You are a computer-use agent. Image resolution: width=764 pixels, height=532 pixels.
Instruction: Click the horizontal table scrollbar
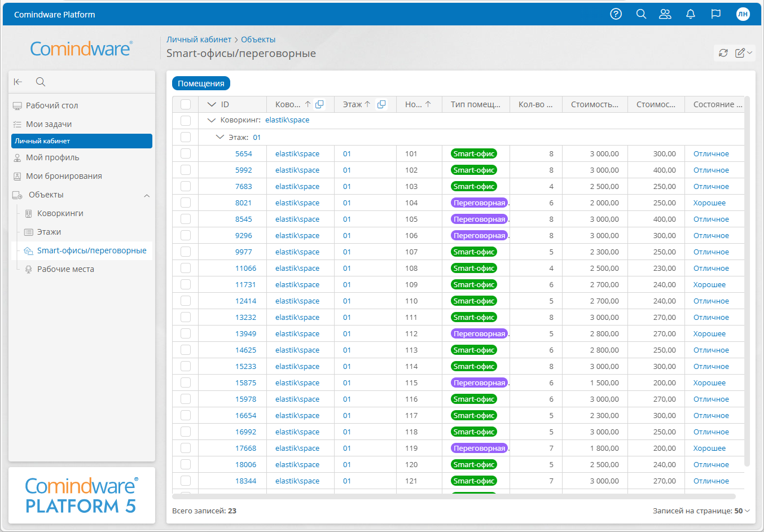(x=454, y=496)
